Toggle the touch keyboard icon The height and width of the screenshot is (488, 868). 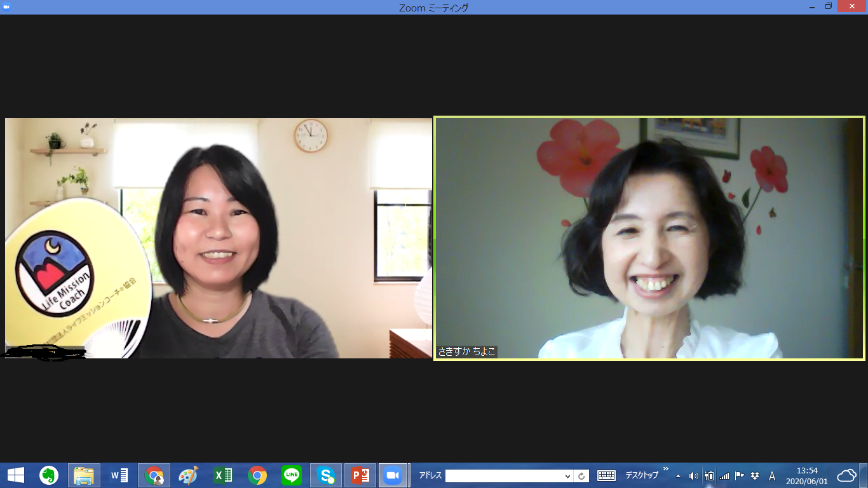click(x=606, y=476)
